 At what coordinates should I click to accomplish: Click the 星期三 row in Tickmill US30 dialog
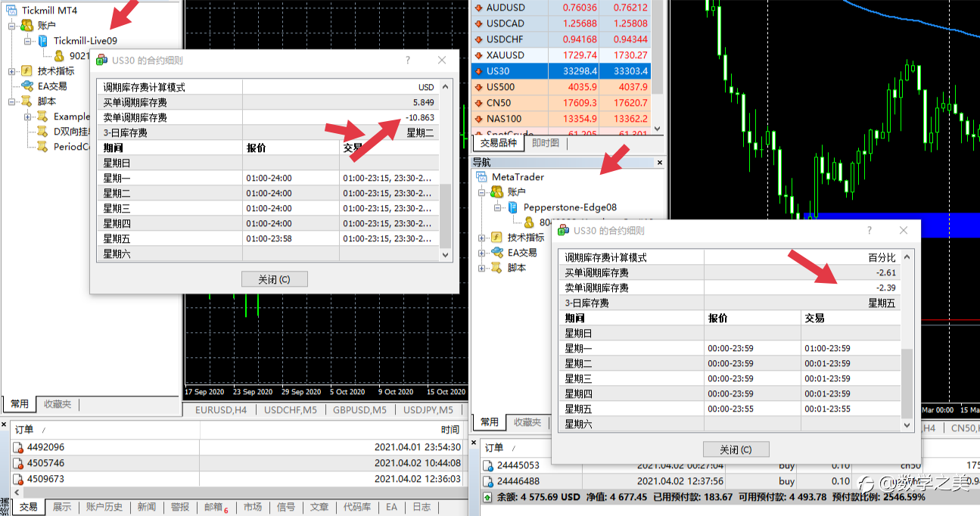tap(269, 208)
